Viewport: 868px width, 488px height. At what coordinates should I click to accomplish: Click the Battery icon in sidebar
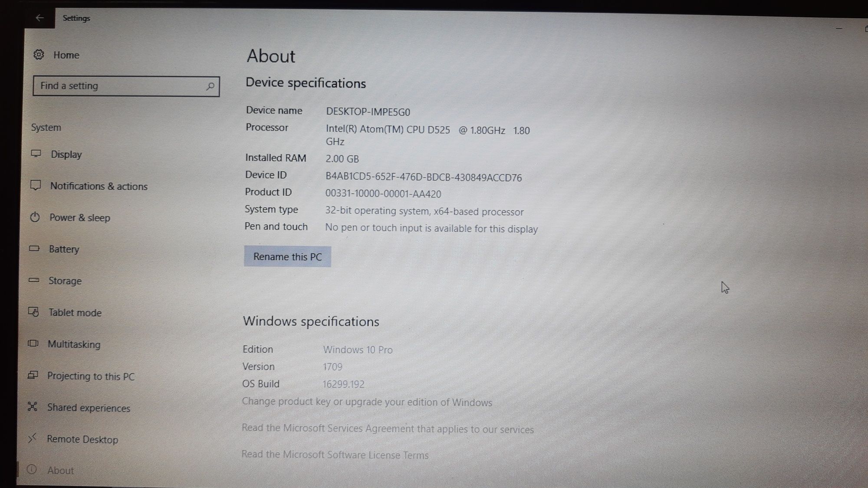point(34,249)
